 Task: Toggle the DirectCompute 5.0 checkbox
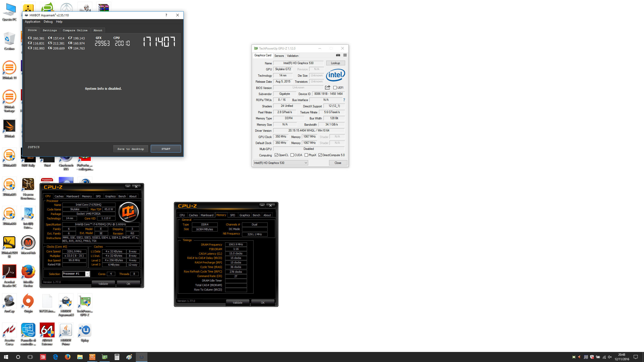320,155
